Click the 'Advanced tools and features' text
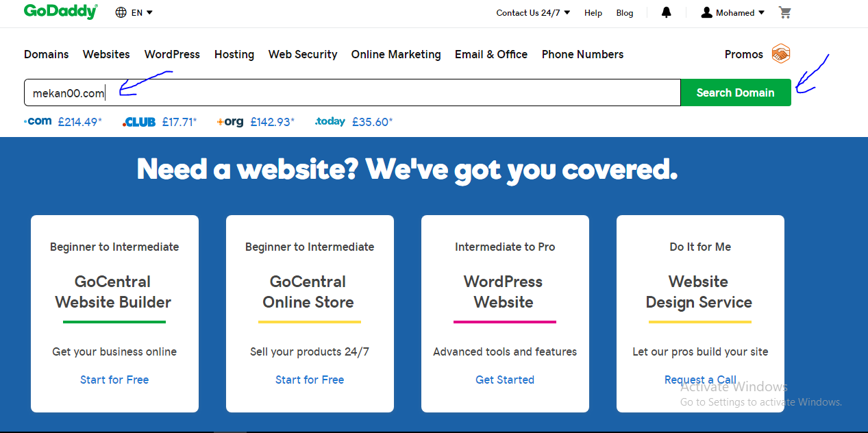Image resolution: width=868 pixels, height=433 pixels. click(505, 351)
